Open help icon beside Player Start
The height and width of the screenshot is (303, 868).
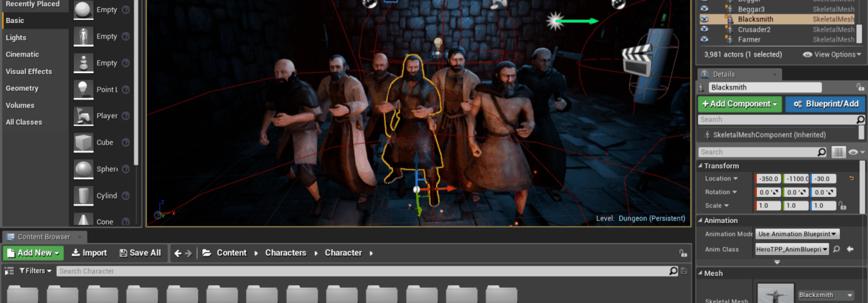[126, 116]
